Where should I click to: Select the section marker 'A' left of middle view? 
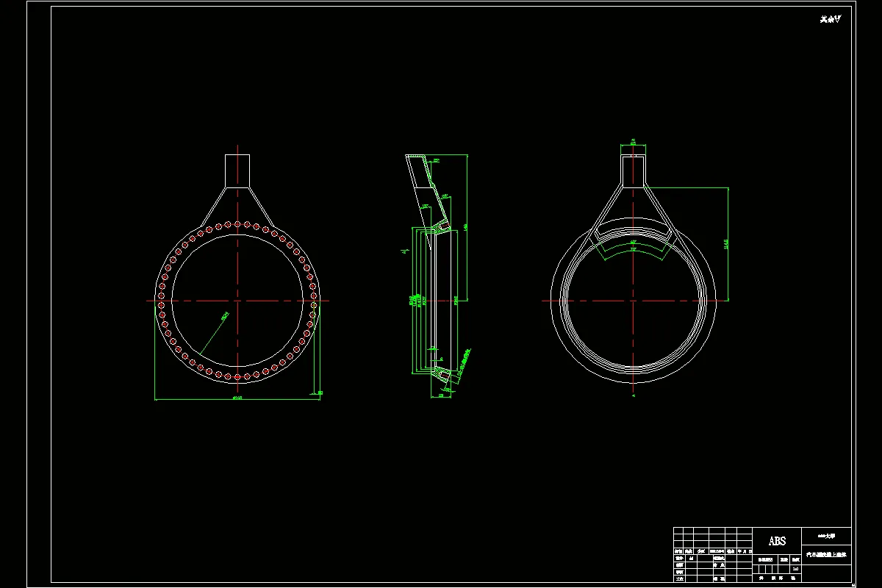(404, 252)
